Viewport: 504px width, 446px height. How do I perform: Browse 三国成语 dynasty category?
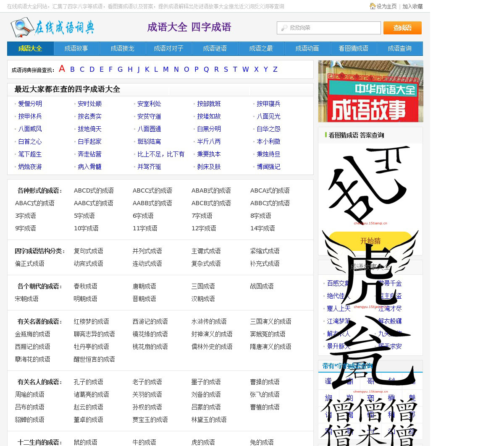(x=203, y=287)
